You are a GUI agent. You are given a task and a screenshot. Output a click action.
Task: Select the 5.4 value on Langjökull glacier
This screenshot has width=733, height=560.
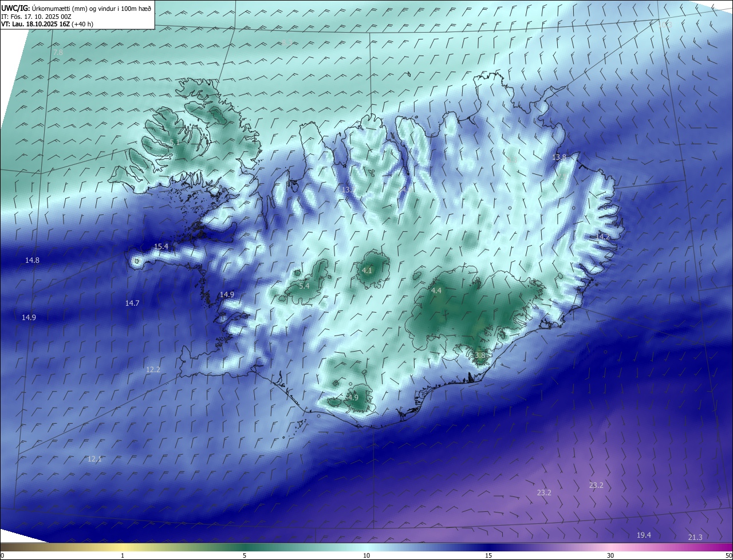point(304,286)
